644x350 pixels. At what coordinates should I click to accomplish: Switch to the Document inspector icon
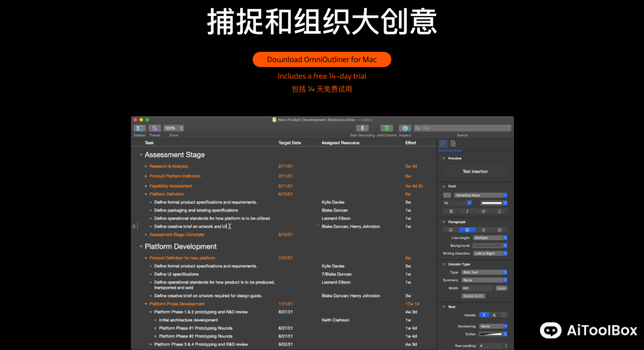(x=453, y=143)
